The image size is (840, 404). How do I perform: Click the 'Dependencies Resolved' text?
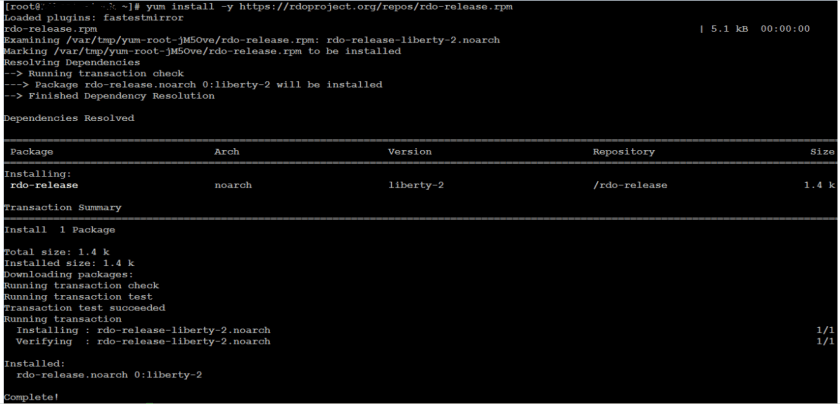(69, 118)
